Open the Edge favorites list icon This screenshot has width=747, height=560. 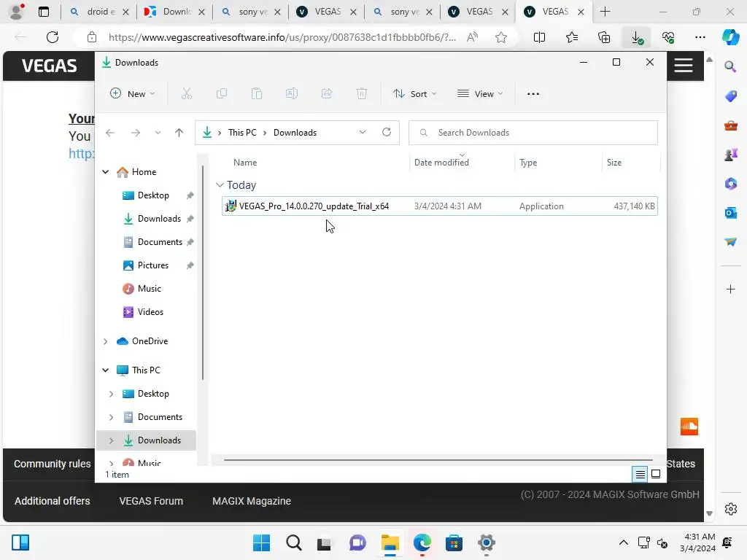(572, 37)
